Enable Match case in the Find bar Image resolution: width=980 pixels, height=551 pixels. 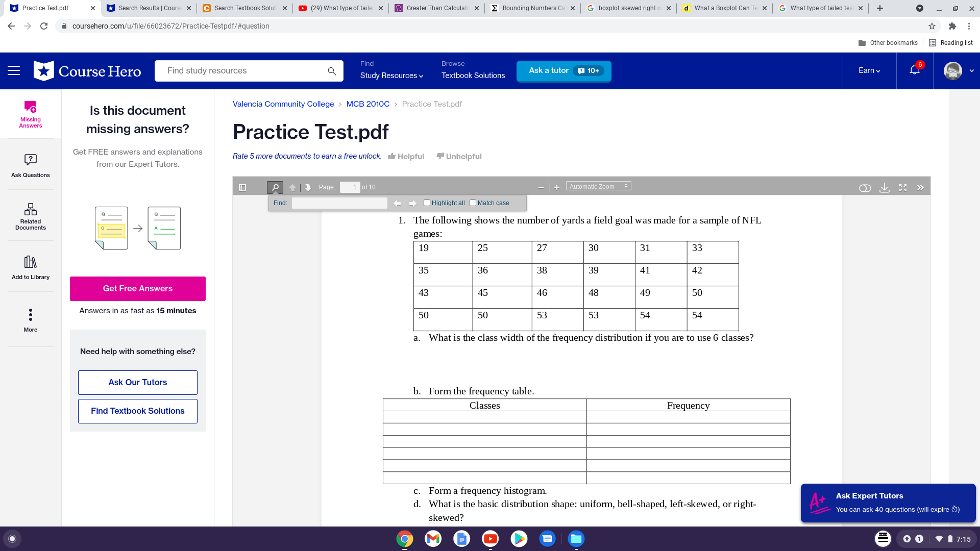[x=473, y=203]
